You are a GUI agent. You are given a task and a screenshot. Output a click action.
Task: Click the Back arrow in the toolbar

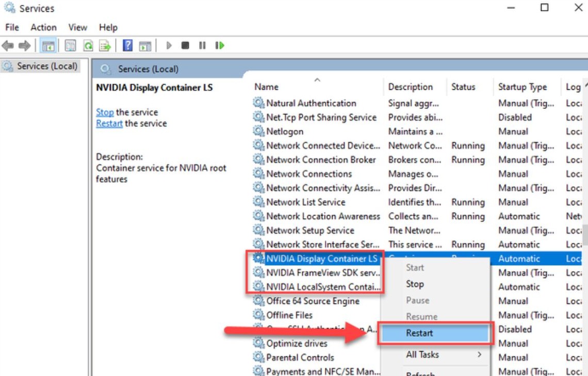[x=8, y=46]
